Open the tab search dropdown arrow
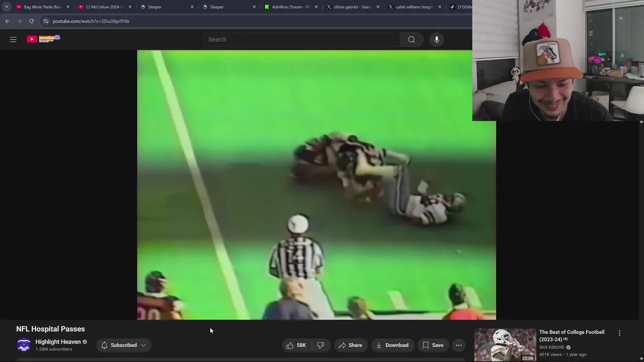Image resolution: width=644 pixels, height=362 pixels. tap(7, 7)
